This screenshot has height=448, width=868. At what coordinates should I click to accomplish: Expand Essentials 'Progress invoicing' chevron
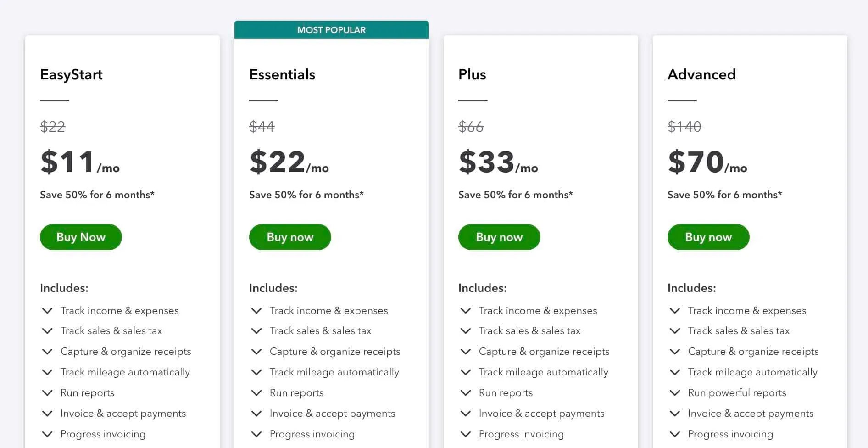(x=256, y=434)
